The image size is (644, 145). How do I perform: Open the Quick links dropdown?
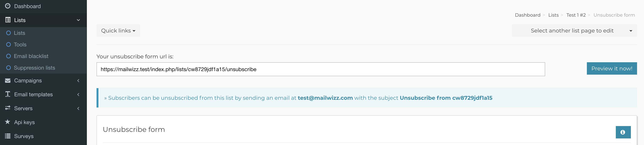[x=118, y=31]
